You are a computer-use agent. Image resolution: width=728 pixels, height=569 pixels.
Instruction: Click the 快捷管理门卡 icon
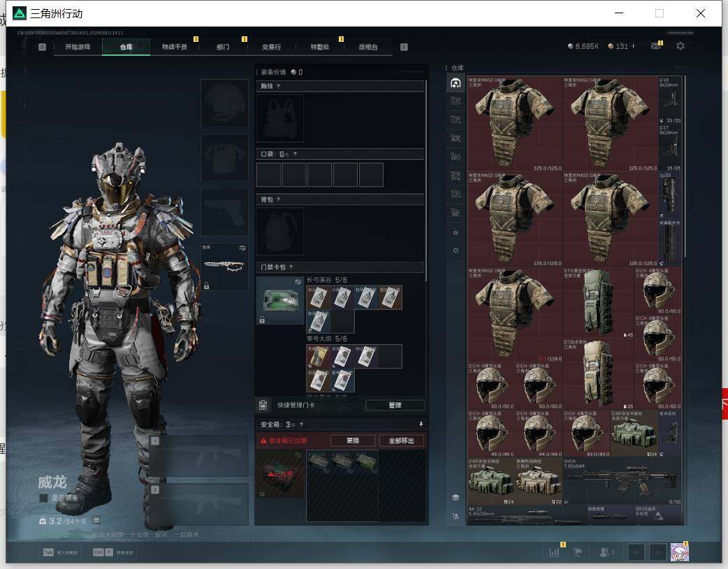(x=263, y=405)
